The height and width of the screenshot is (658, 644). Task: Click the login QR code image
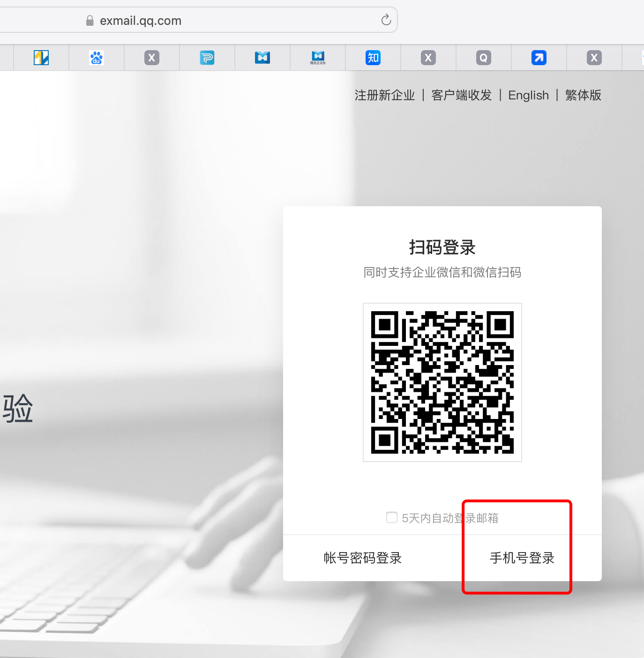pyautogui.click(x=442, y=382)
